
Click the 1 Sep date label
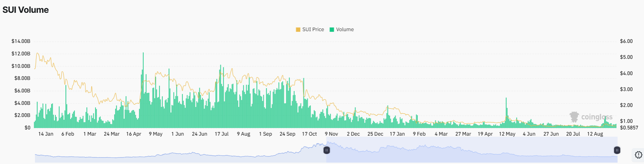click(266, 134)
